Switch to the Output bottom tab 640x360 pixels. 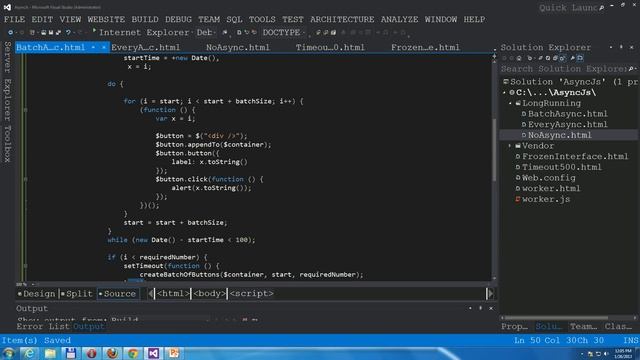click(89, 327)
